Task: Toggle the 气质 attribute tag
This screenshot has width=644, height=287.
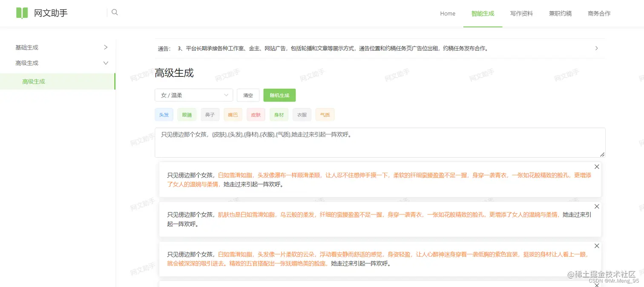Action: [x=325, y=114]
